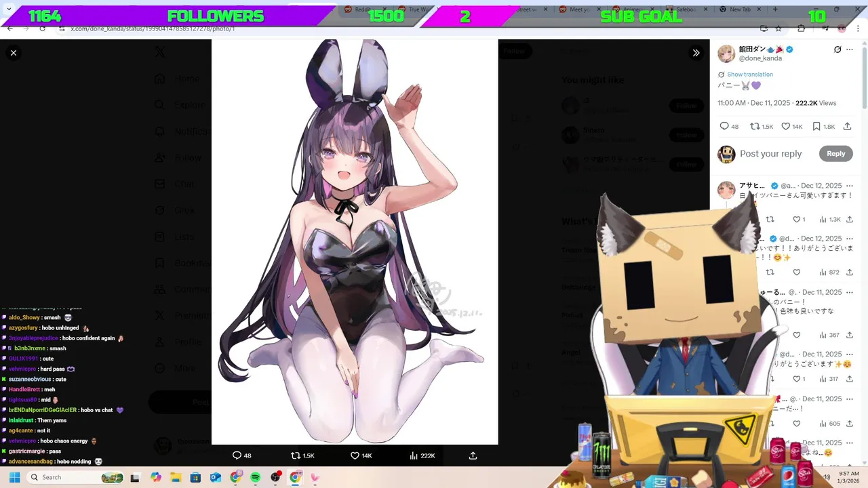Open done_kanda profile avatar
Viewport: 868px width, 488px height.
point(726,54)
